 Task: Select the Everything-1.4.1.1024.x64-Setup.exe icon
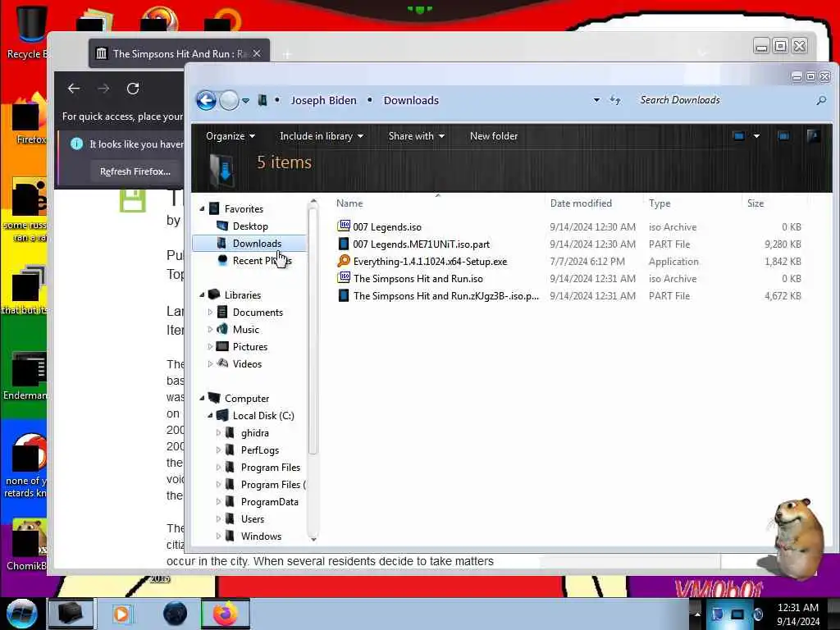pyautogui.click(x=344, y=261)
